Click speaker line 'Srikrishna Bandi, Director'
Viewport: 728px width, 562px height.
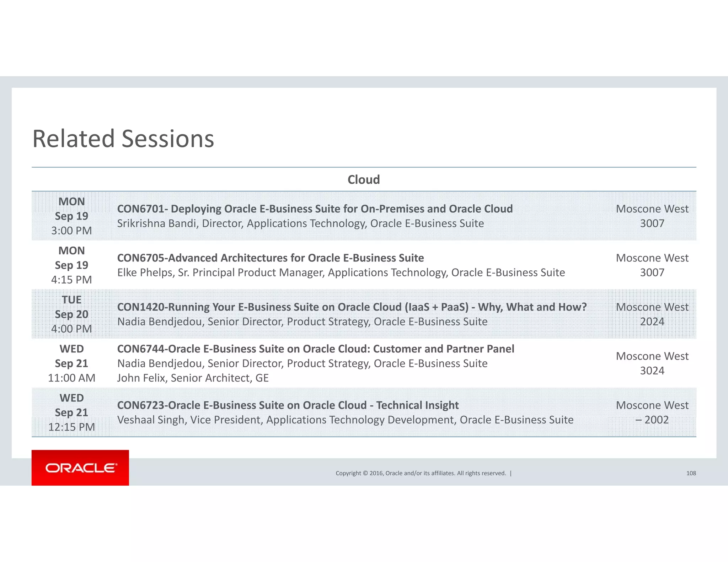(x=301, y=223)
